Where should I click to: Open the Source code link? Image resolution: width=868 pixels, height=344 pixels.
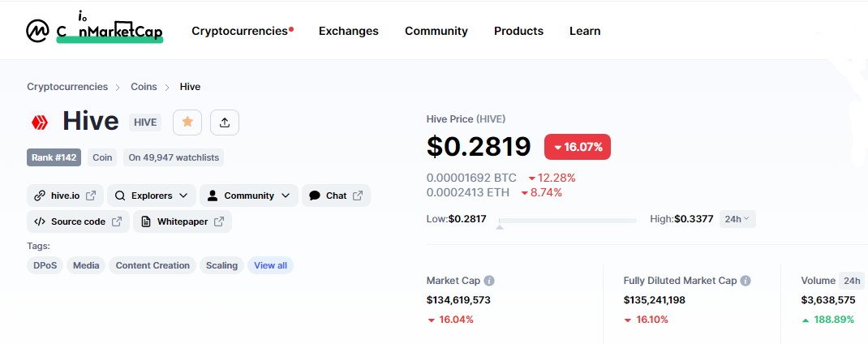click(78, 221)
